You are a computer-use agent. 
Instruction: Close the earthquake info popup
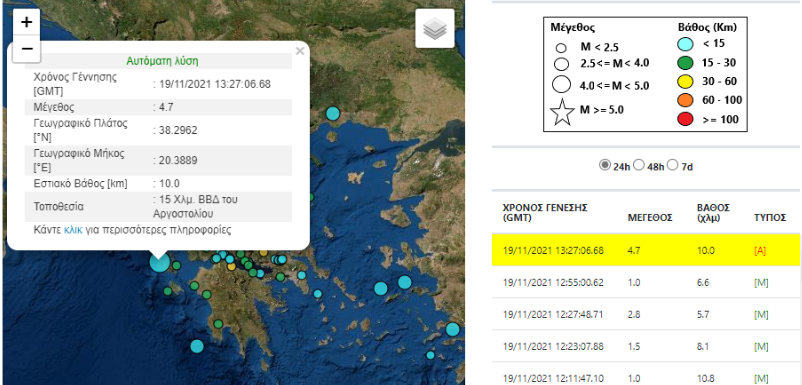[300, 51]
